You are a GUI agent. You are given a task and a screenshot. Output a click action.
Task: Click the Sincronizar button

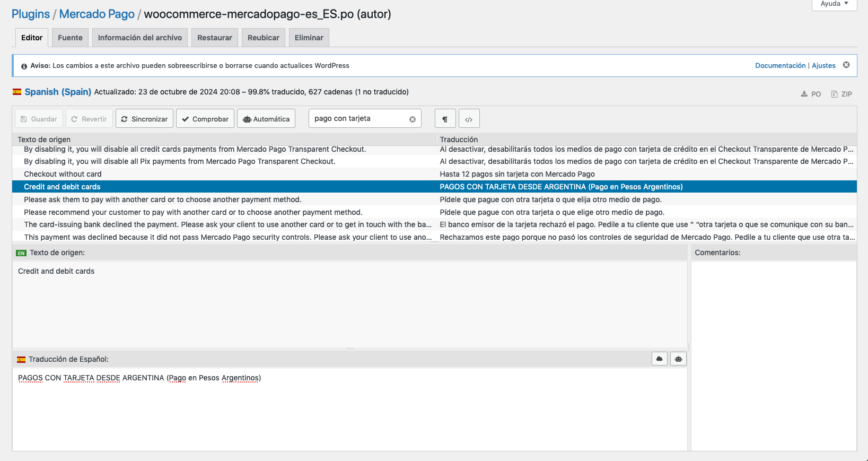(x=144, y=119)
